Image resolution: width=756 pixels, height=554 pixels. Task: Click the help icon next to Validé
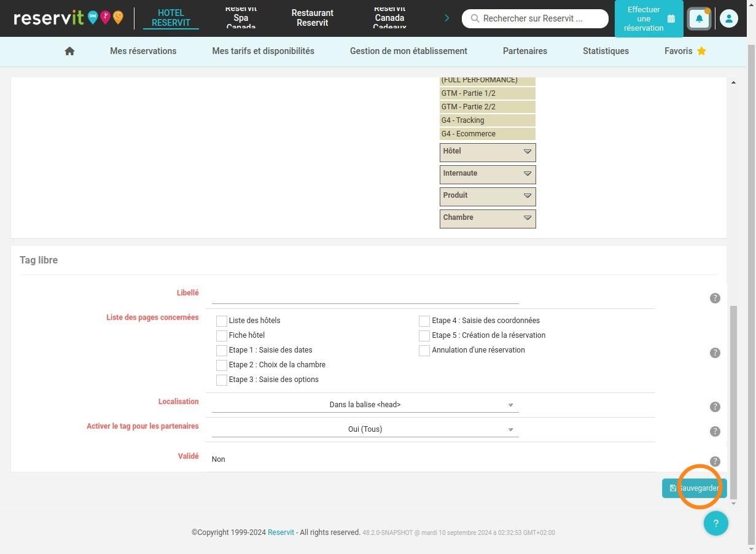coord(715,461)
